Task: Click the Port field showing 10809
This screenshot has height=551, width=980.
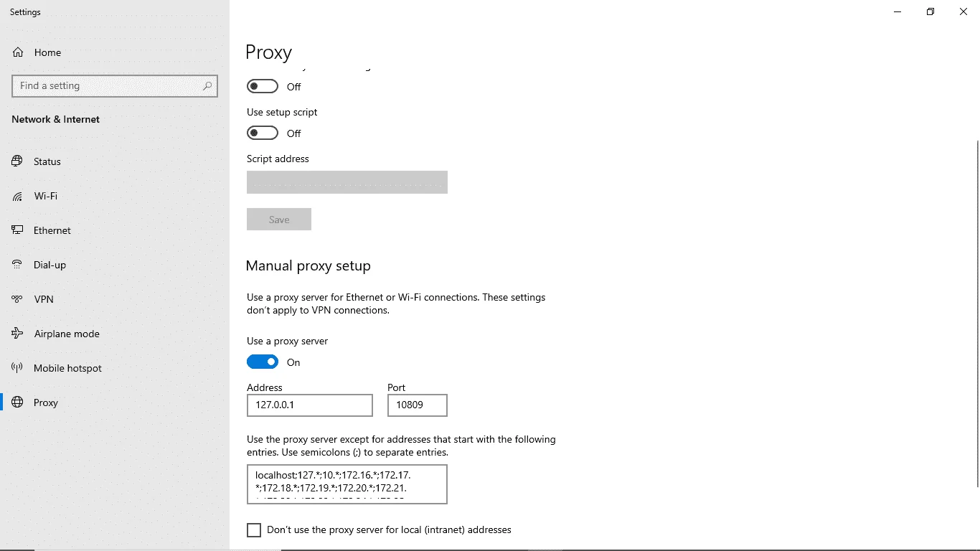Action: [x=418, y=405]
